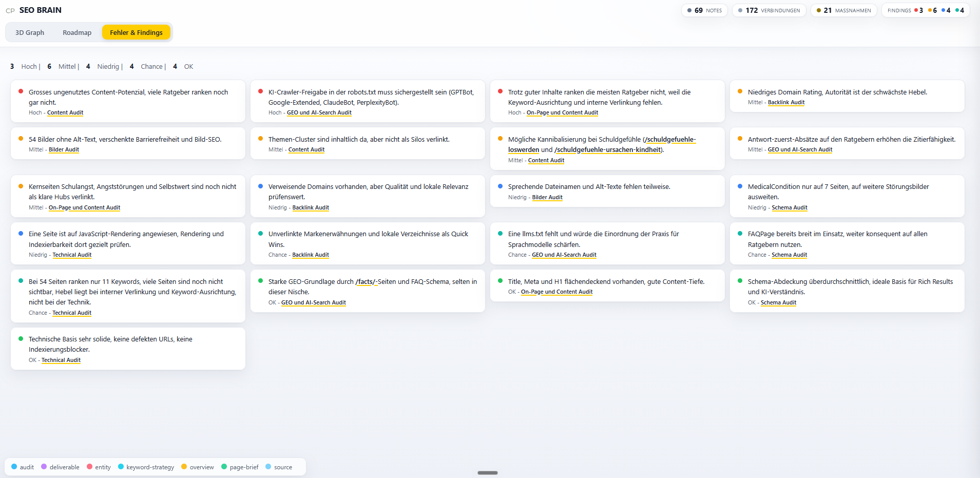This screenshot has width=980, height=478.
Task: Click the overview legend entry
Action: point(198,467)
